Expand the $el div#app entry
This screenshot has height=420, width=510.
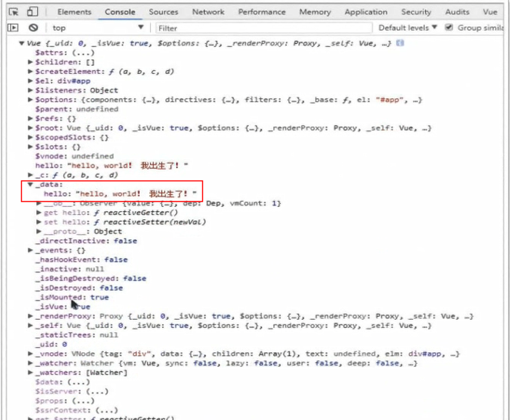(x=30, y=81)
